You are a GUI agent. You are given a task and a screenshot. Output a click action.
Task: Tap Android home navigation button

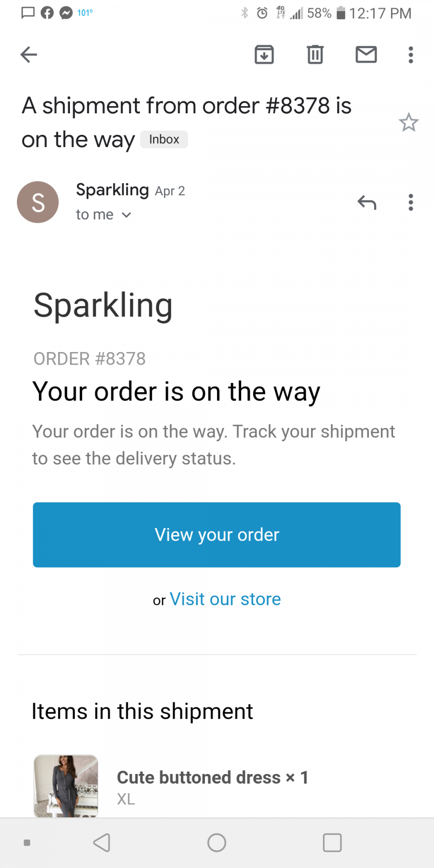click(x=217, y=843)
